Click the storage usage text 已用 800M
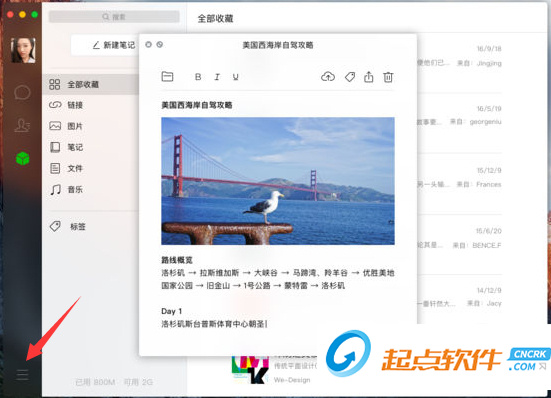This screenshot has width=551, height=398. pos(95,382)
